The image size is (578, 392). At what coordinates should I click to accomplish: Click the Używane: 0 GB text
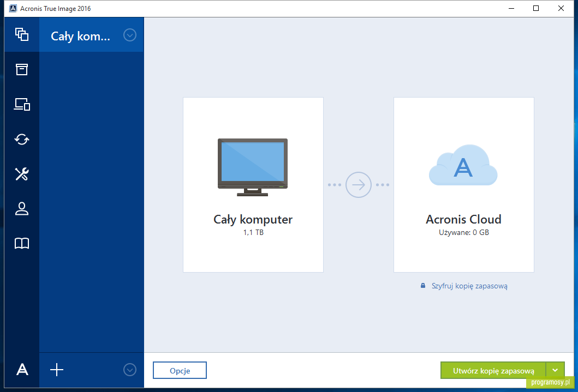[464, 232]
